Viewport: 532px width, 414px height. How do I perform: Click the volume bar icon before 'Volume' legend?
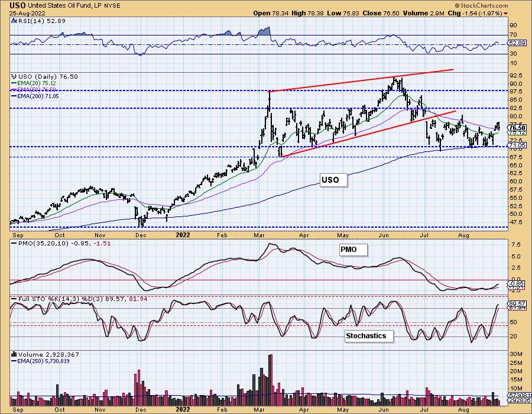click(x=14, y=355)
